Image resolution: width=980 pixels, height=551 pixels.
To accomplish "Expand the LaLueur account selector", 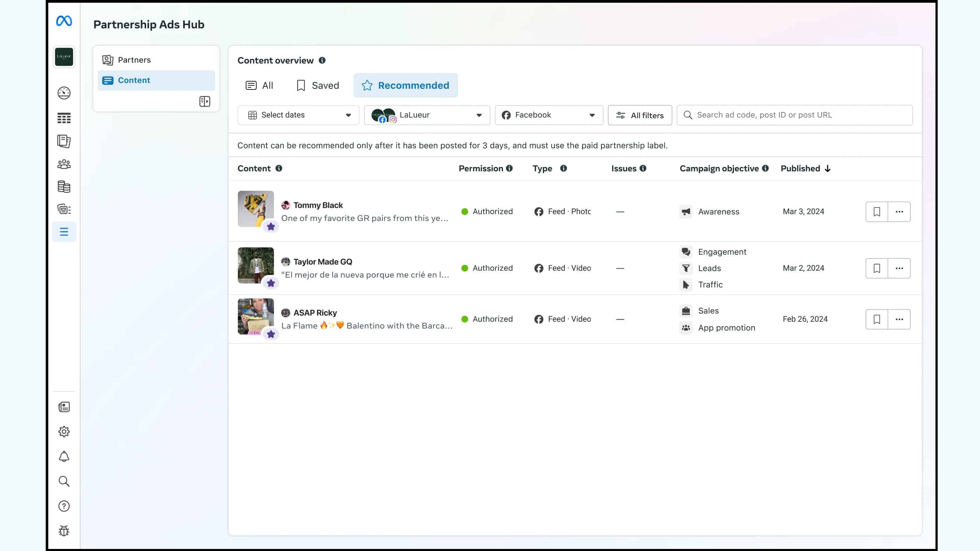I will 427,115.
